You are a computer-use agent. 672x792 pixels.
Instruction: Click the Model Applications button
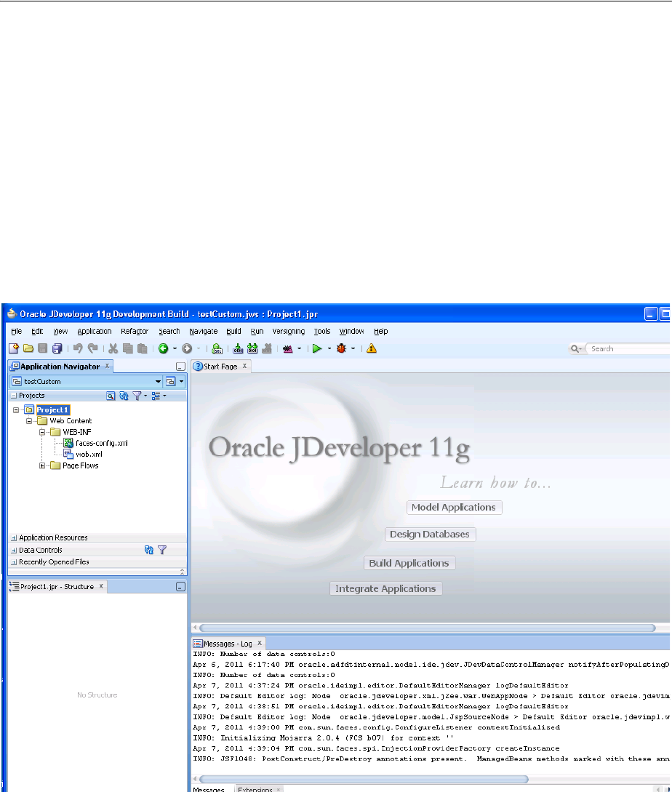(x=455, y=508)
